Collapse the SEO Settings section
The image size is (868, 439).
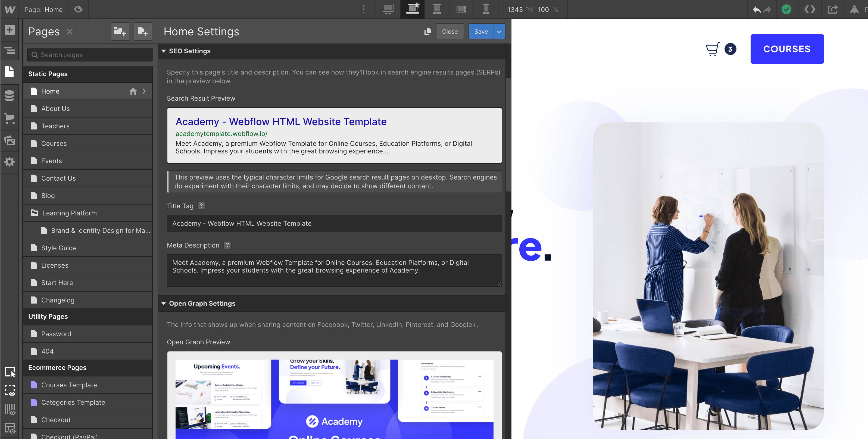click(x=164, y=51)
